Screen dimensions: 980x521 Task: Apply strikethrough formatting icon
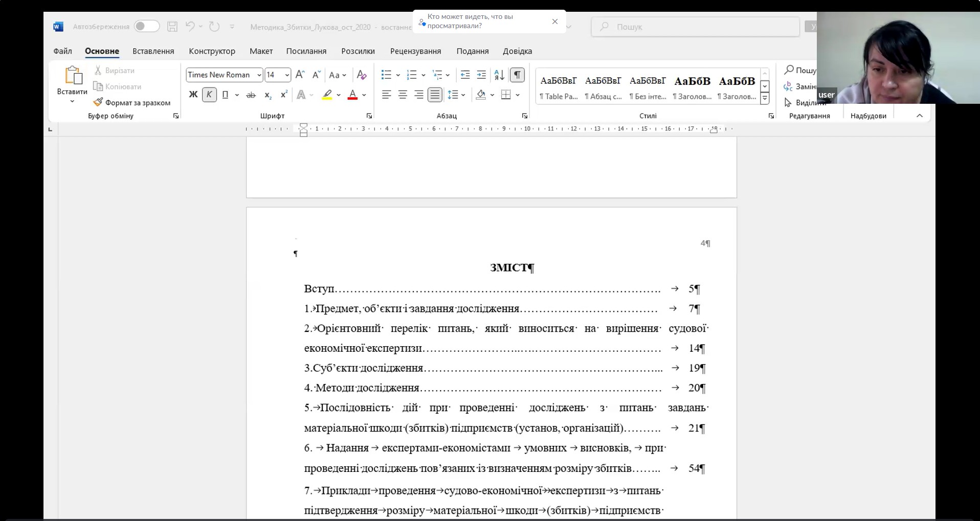pyautogui.click(x=251, y=95)
